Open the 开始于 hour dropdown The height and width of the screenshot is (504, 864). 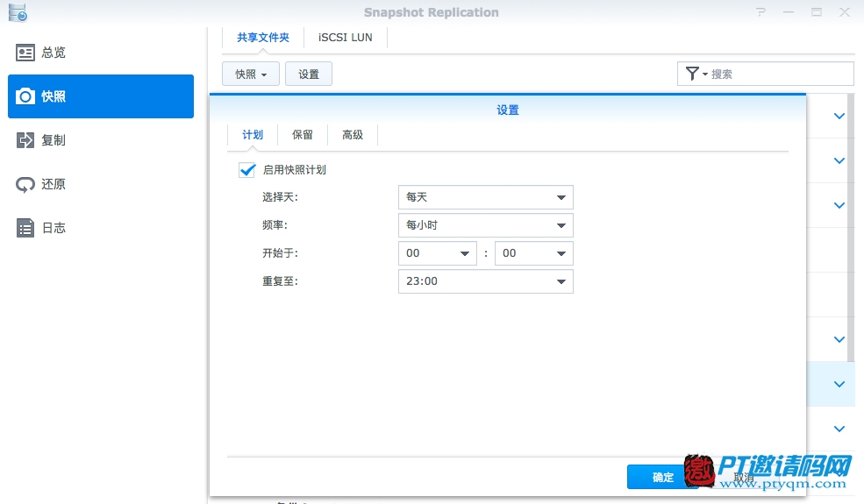pos(438,253)
